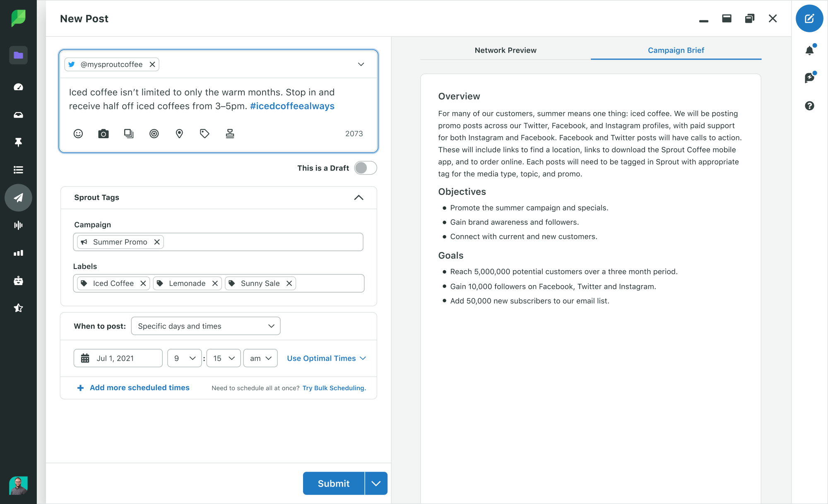Open notifications bell icon
This screenshot has width=828, height=504.
coord(809,50)
